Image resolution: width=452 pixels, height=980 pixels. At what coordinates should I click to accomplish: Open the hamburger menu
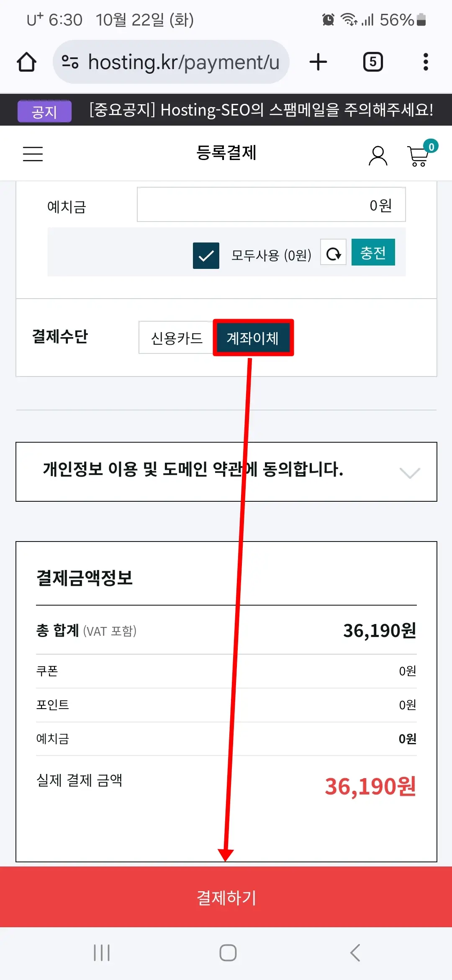click(33, 154)
